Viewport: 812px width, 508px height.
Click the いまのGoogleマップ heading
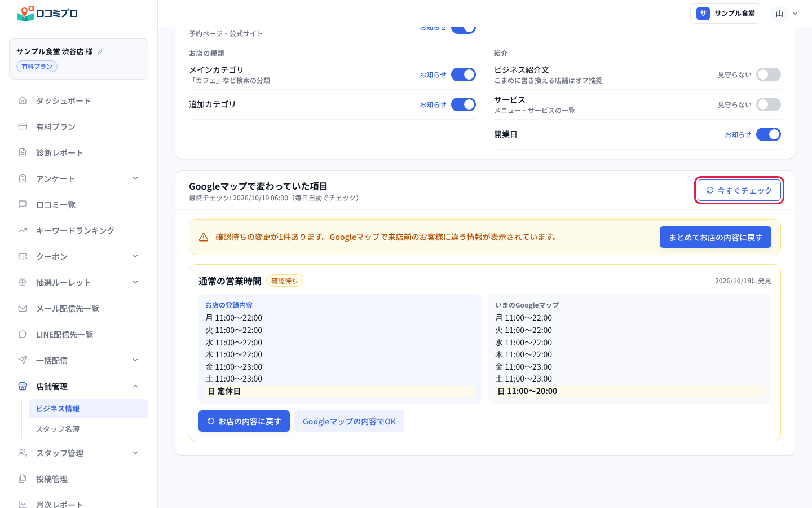(527, 305)
